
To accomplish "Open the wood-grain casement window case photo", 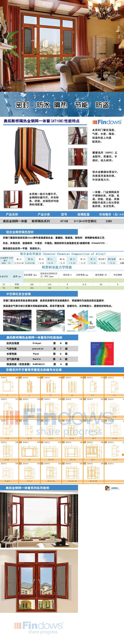I will pyautogui.click(x=39, y=581).
